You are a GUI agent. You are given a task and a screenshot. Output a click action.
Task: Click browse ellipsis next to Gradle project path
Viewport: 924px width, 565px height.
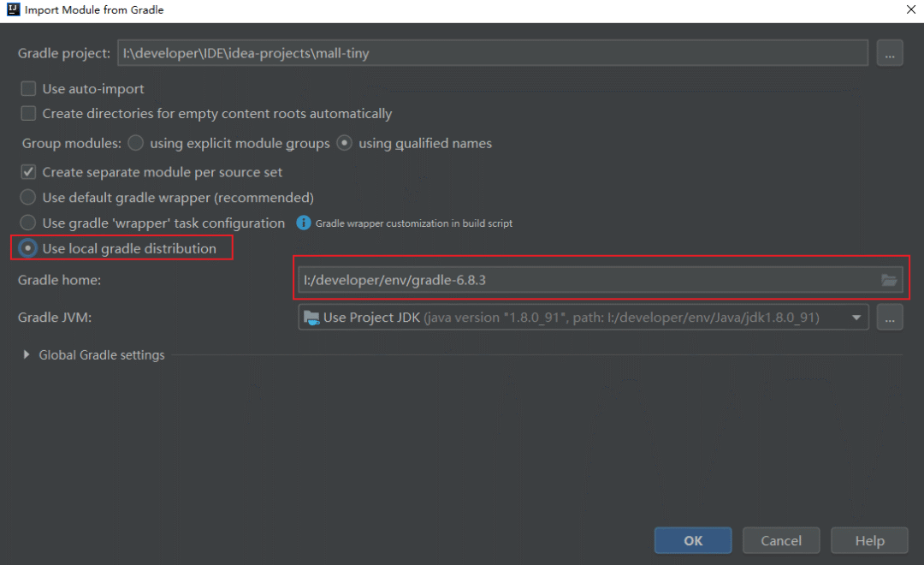click(890, 53)
